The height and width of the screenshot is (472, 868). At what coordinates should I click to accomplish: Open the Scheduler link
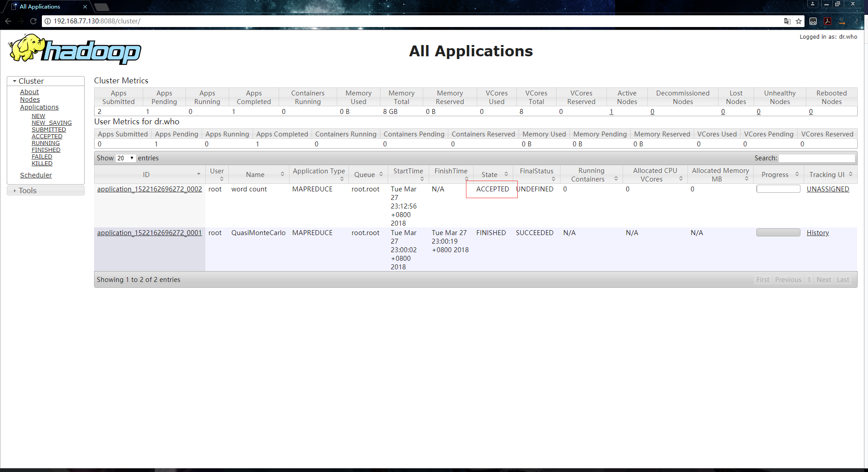point(36,175)
